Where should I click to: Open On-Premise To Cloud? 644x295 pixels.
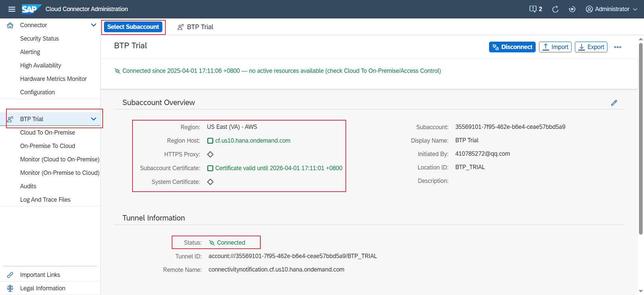[x=48, y=146]
